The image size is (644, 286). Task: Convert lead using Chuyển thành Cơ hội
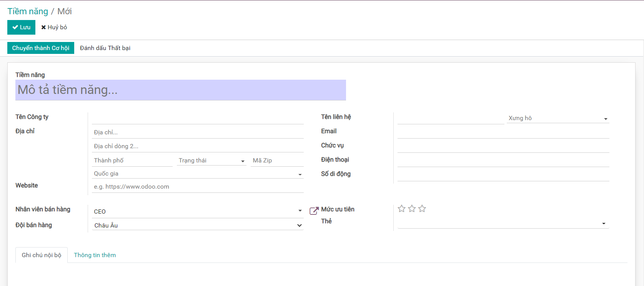(x=40, y=48)
